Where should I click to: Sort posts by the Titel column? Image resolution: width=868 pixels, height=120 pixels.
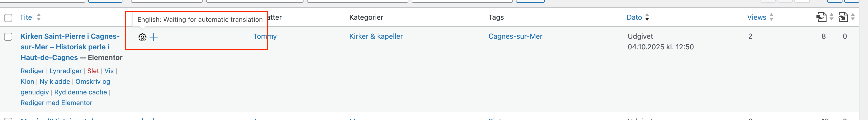click(x=27, y=17)
